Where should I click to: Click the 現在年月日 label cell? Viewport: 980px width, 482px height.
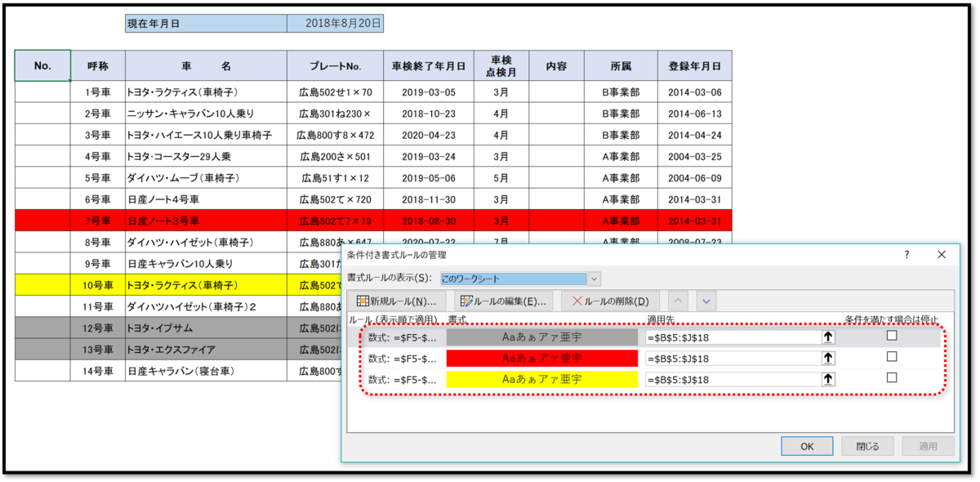point(207,24)
